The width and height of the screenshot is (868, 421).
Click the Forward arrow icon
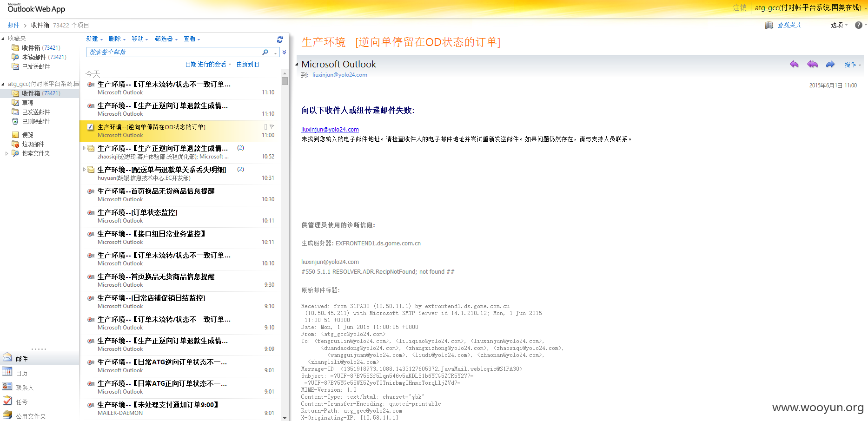point(830,64)
